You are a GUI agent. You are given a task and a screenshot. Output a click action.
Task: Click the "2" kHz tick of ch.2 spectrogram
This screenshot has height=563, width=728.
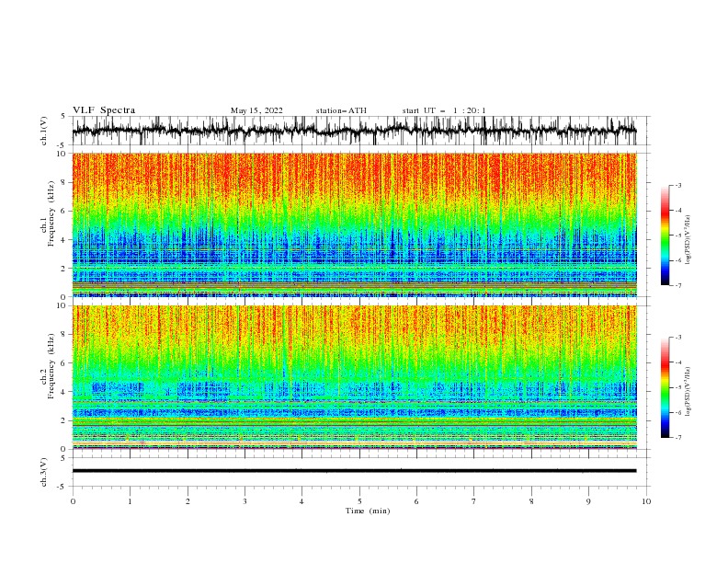64,420
